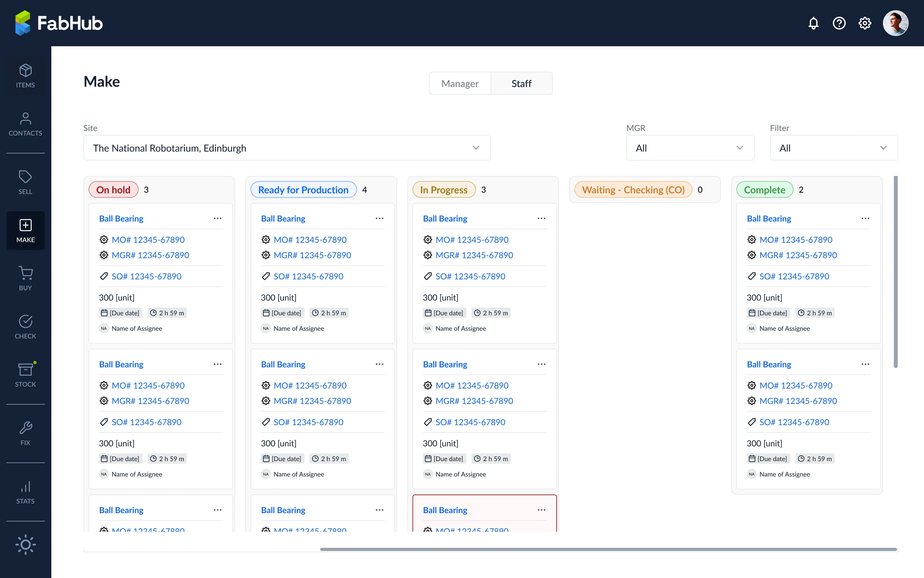Click Name of Assignee in second Ready for Production card
The height and width of the screenshot is (578, 924).
[299, 474]
